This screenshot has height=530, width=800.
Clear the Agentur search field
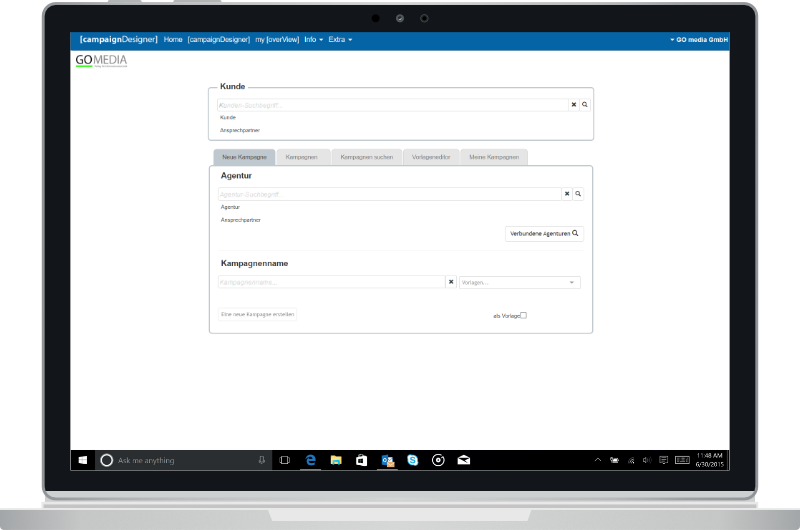567,194
